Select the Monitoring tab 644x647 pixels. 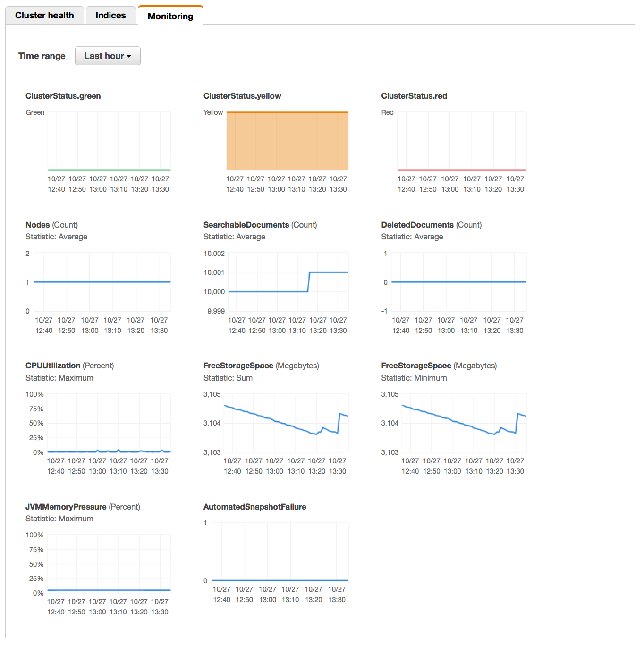pyautogui.click(x=170, y=16)
